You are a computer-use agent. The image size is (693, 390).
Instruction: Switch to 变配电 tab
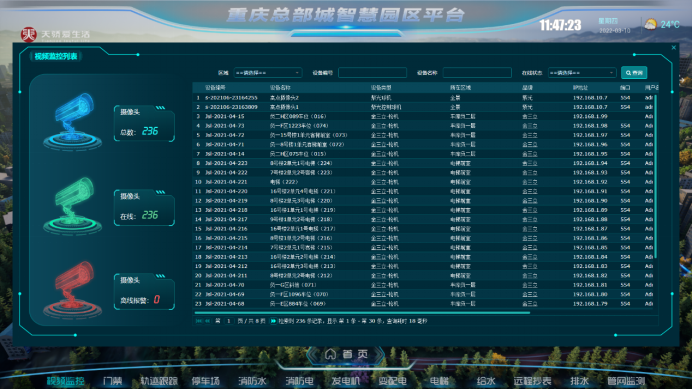click(392, 381)
